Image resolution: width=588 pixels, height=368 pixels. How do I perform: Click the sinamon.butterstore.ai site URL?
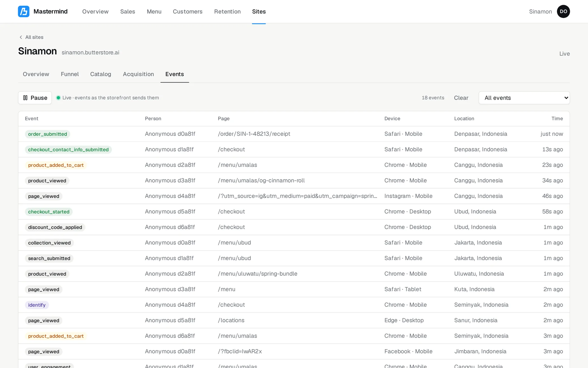click(x=90, y=53)
